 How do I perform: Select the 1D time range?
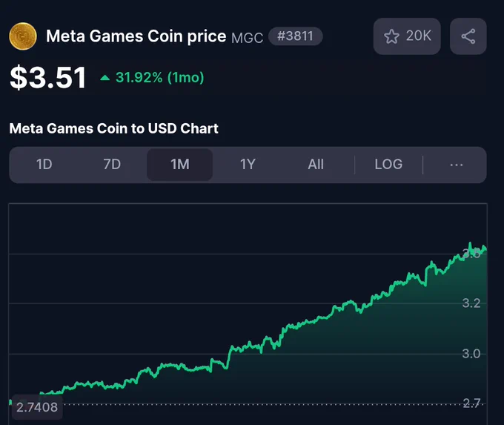[x=44, y=165]
